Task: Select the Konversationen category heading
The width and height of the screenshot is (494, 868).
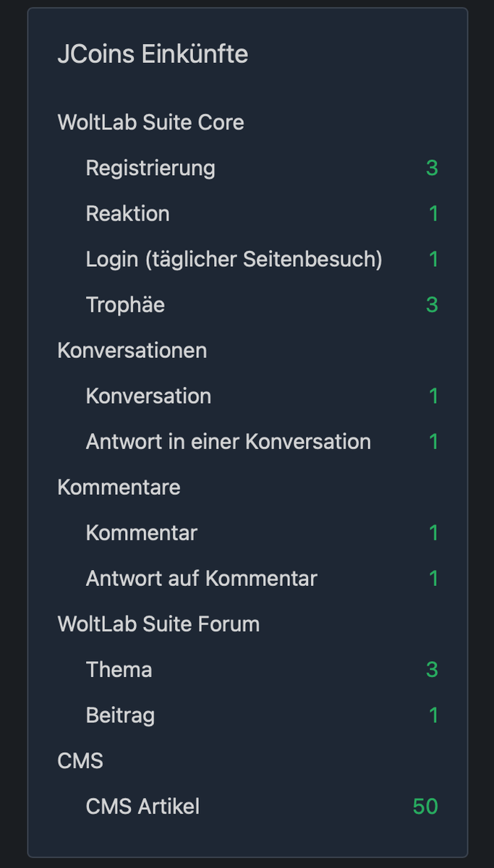Action: click(x=132, y=350)
